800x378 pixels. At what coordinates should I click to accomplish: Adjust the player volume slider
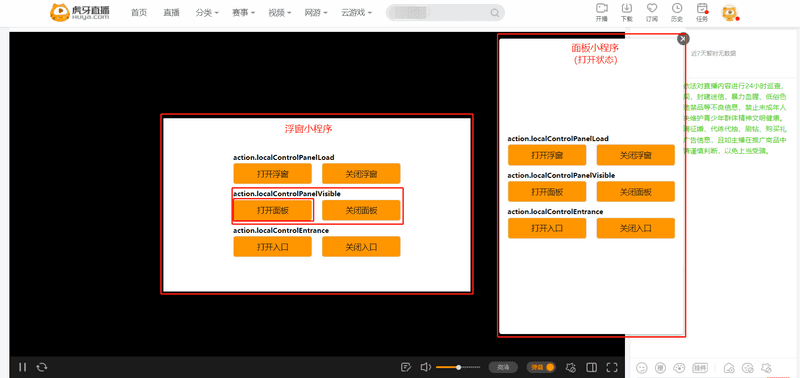458,367
